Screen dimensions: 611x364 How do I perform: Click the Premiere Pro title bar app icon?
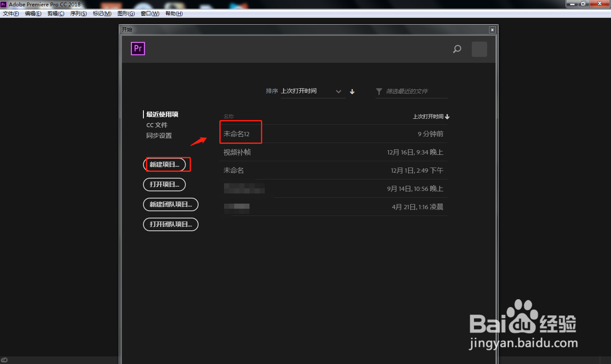point(3,4)
